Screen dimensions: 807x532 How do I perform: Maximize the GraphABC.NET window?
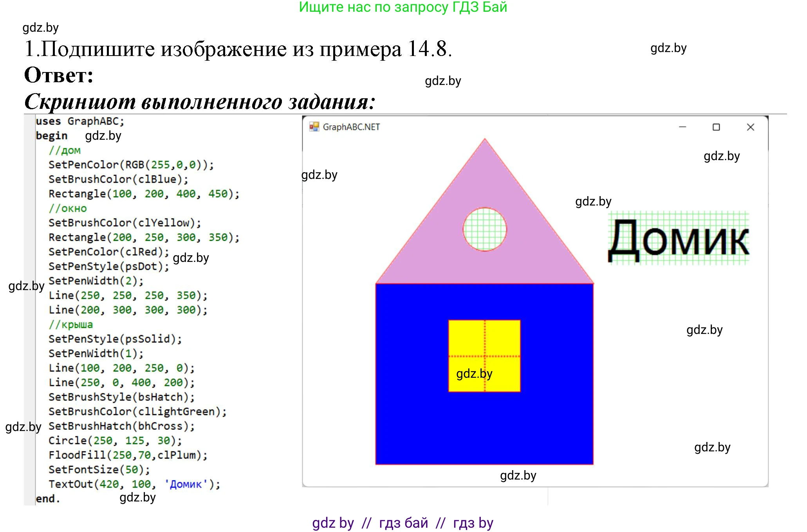[x=716, y=127]
